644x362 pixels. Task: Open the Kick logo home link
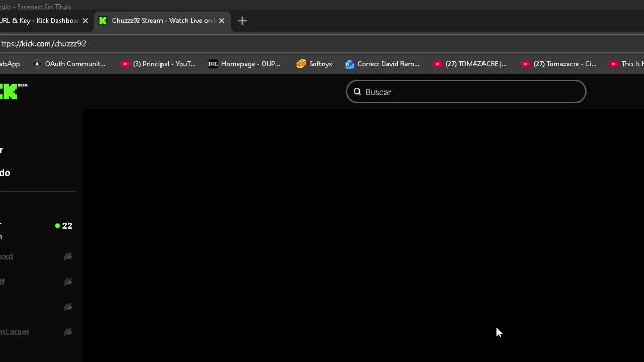(14, 91)
